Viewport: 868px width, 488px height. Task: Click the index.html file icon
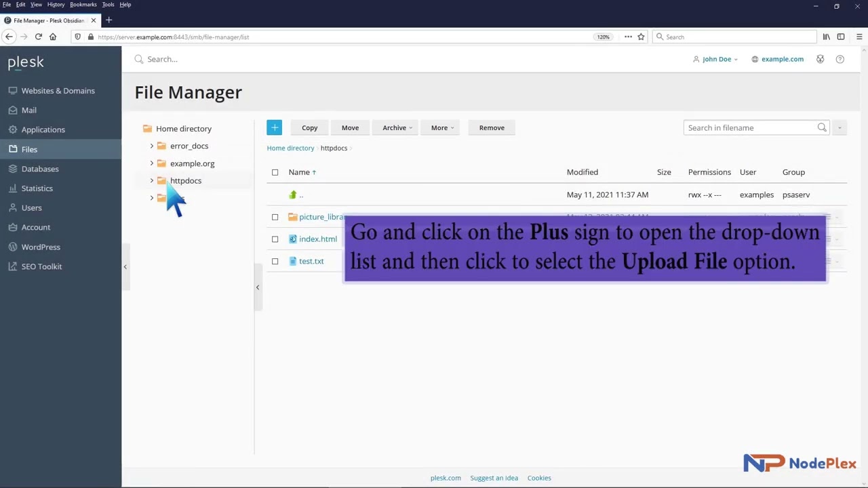coord(293,239)
